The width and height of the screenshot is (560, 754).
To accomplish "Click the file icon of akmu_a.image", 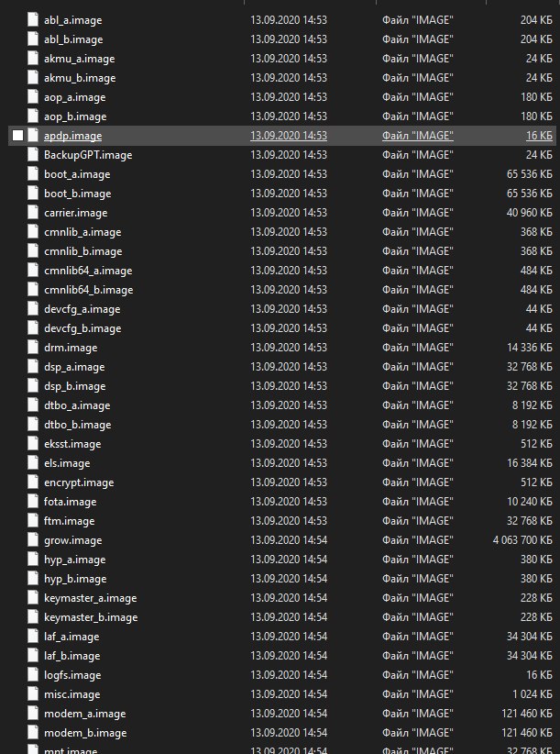I will tap(33, 58).
